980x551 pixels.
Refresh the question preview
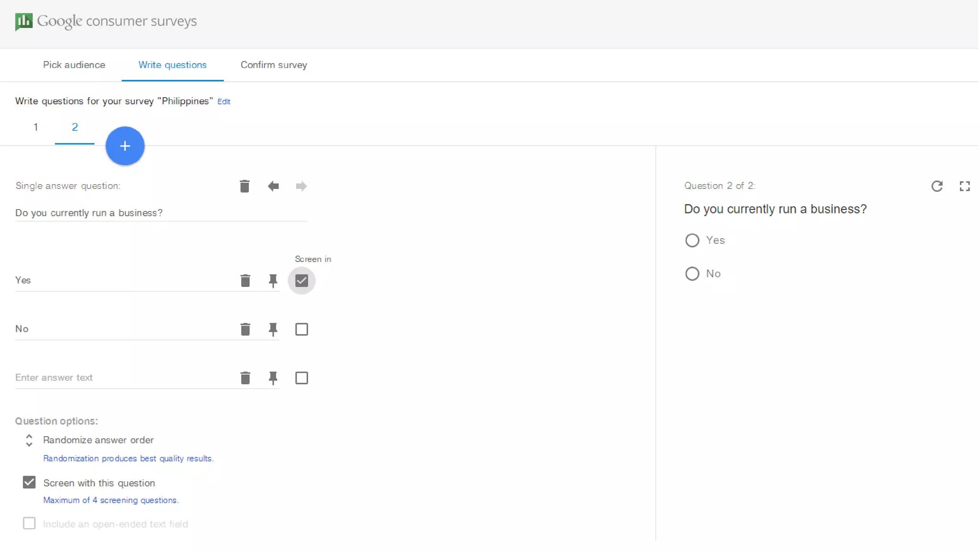click(x=937, y=186)
